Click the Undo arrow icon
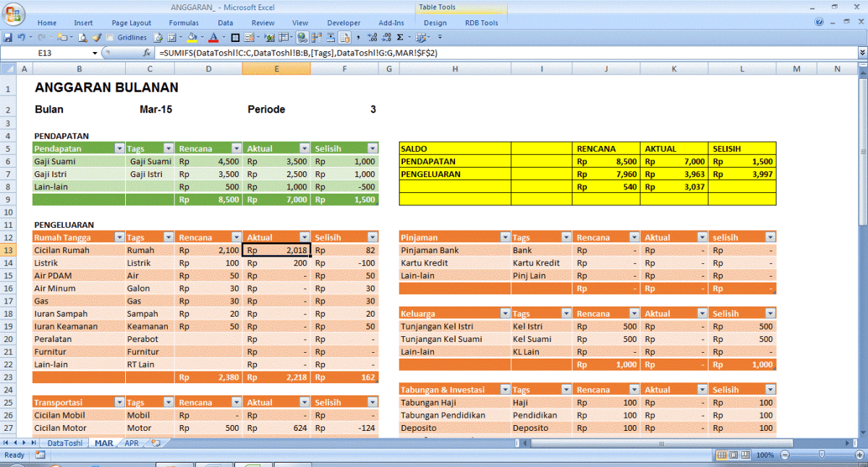868x467 pixels. coord(21,37)
